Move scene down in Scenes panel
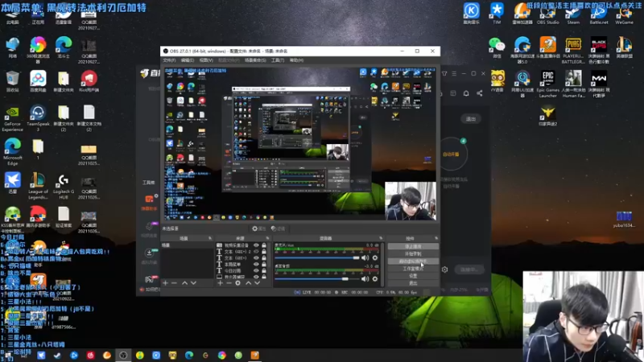644x362 pixels. [193, 283]
